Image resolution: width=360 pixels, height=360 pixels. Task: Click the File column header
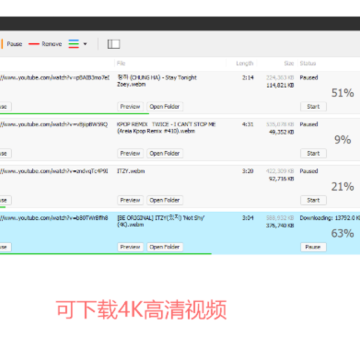pos(121,63)
